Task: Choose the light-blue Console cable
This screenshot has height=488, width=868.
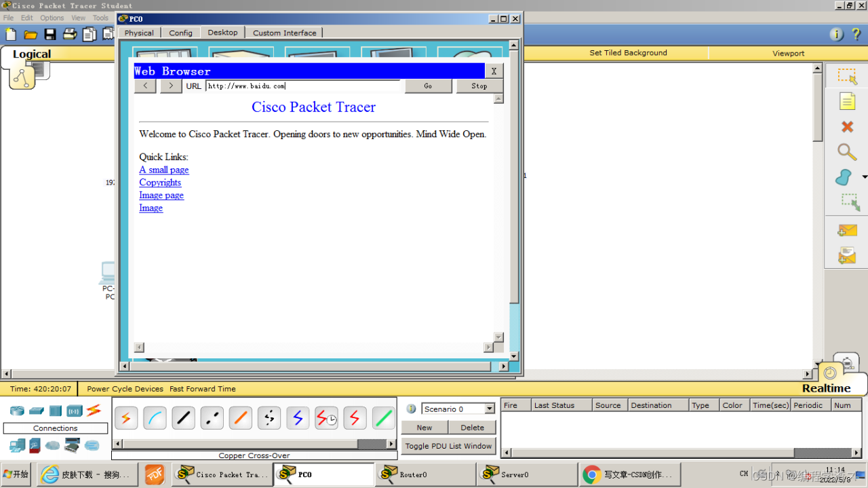Action: (155, 418)
